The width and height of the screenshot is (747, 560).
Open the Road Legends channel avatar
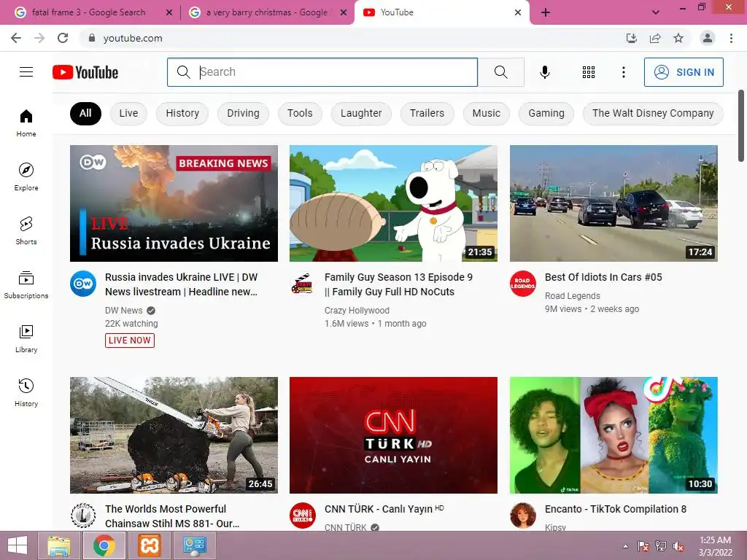point(522,284)
